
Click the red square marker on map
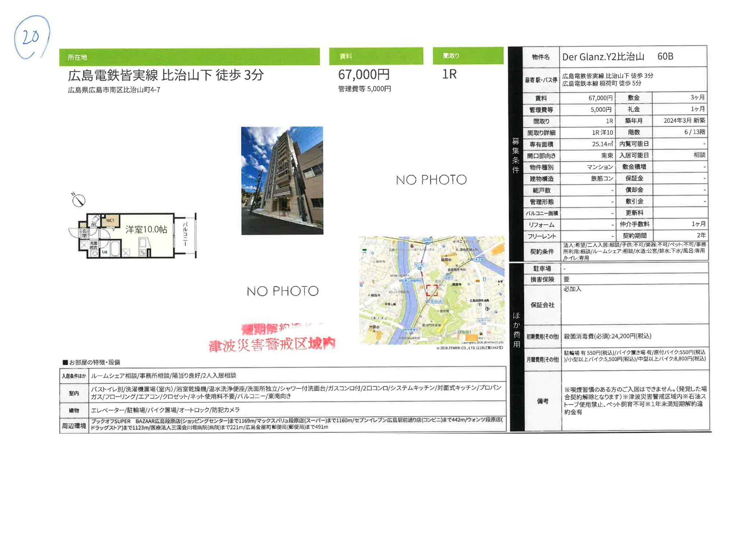point(432,290)
